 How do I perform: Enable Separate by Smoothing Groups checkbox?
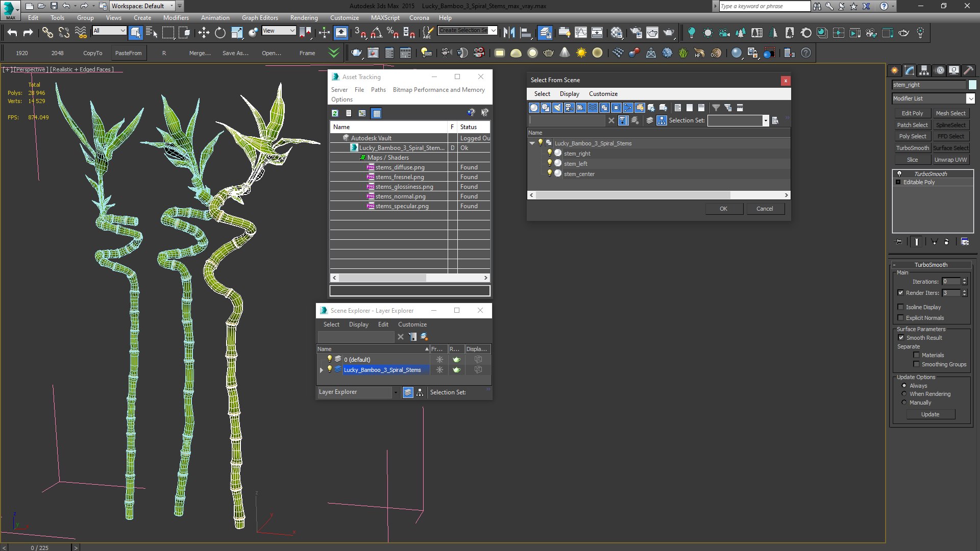click(916, 364)
